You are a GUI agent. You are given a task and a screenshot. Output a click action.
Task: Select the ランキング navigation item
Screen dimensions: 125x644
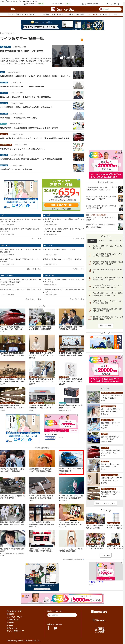106,14
